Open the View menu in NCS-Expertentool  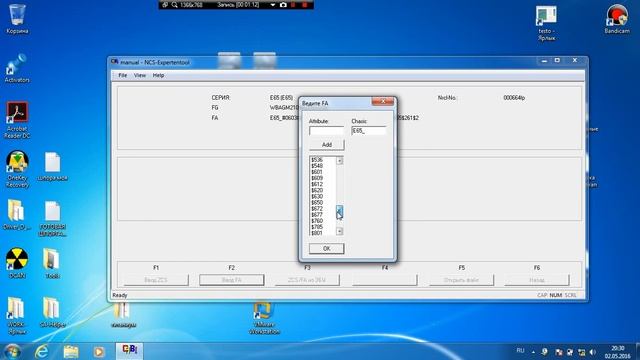(140, 76)
